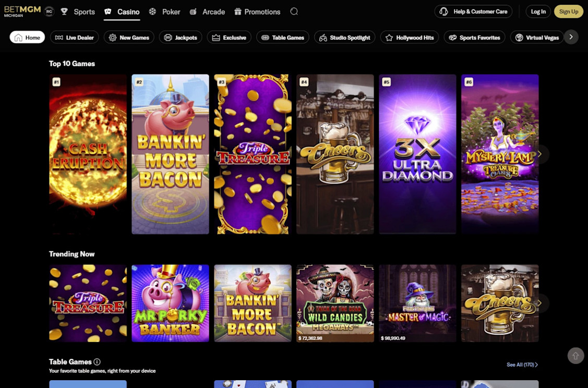Select the Home category pill
Image resolution: width=588 pixels, height=388 pixels.
click(27, 37)
